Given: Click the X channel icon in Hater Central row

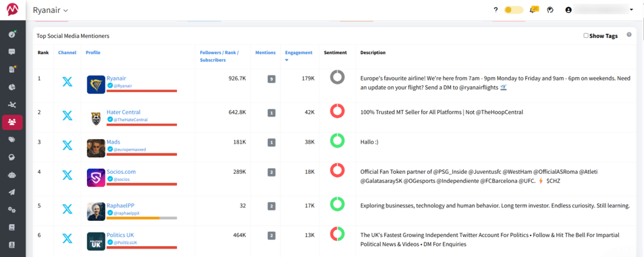Looking at the screenshot, I should pos(67,116).
